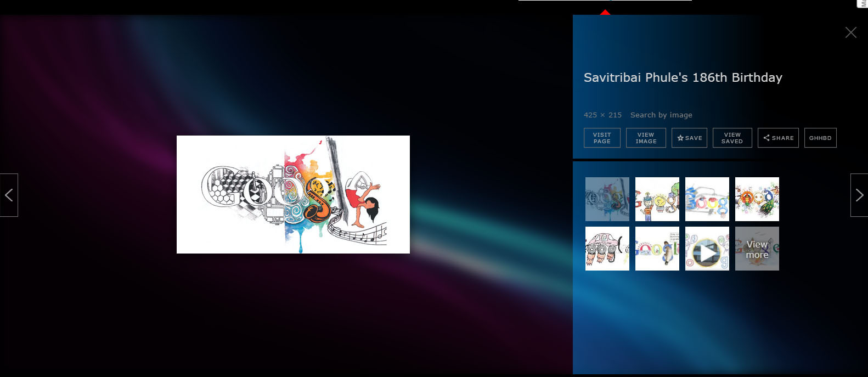Open the pink car doodle thumbnail
Screen dimensions: 868x377
click(607, 249)
